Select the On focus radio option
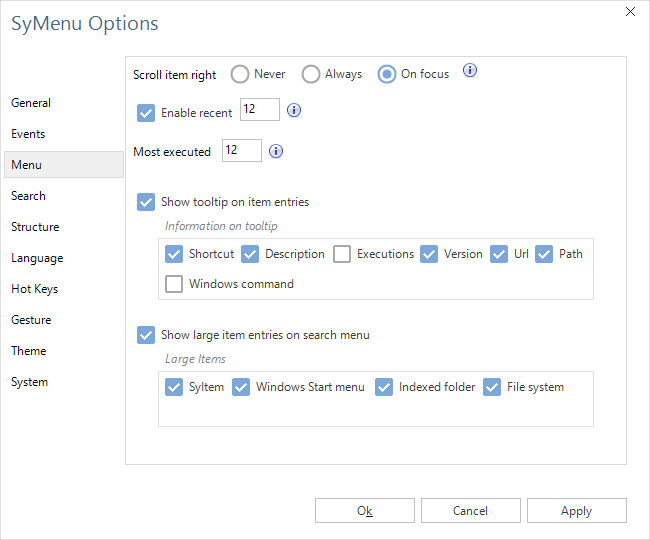This screenshot has height=540, width=650. (387, 74)
